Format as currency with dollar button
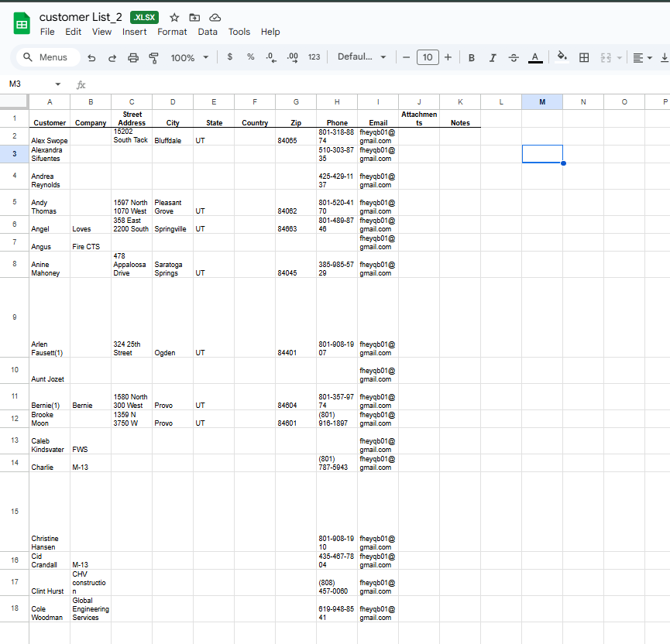 coord(230,57)
